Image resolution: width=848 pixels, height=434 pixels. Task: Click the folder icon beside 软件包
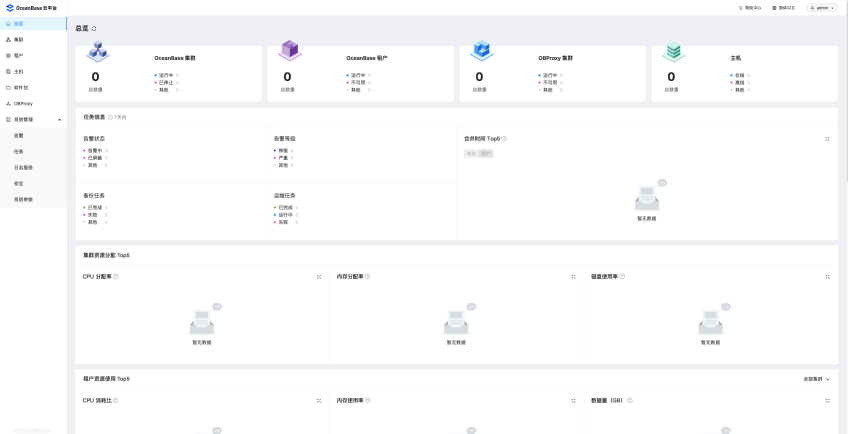pyautogui.click(x=8, y=87)
